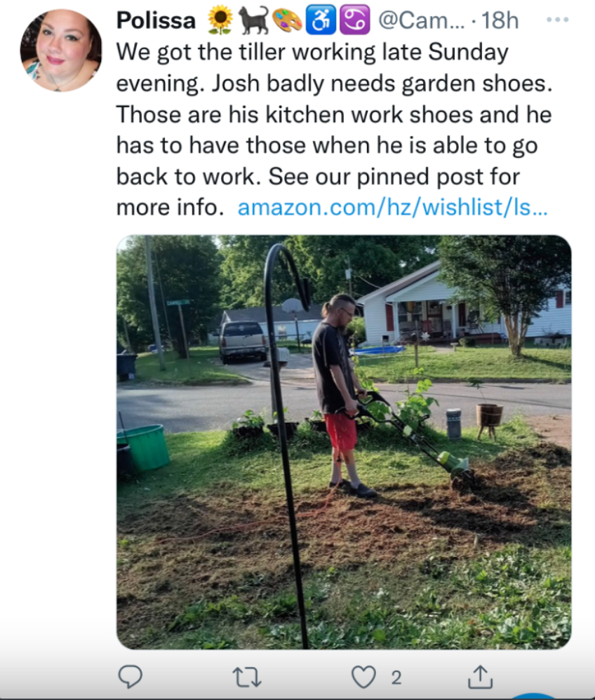Open the amazon.com wishlist link
The width and height of the screenshot is (595, 700).
393,207
